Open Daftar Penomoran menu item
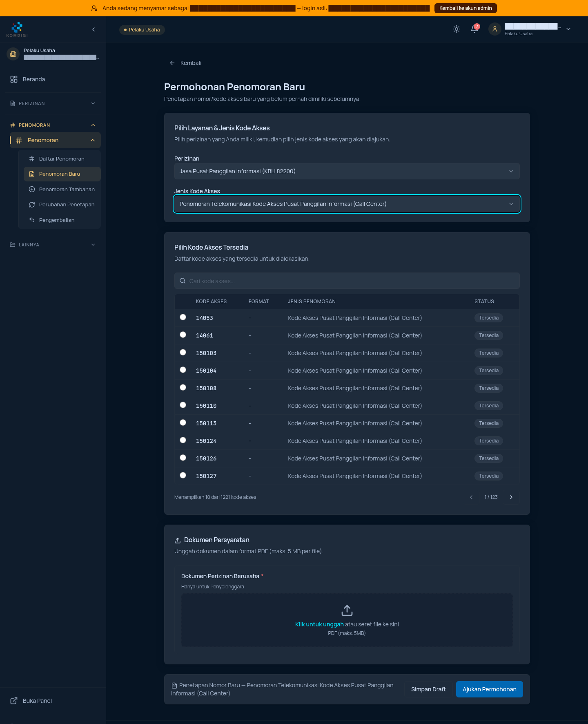 point(62,159)
